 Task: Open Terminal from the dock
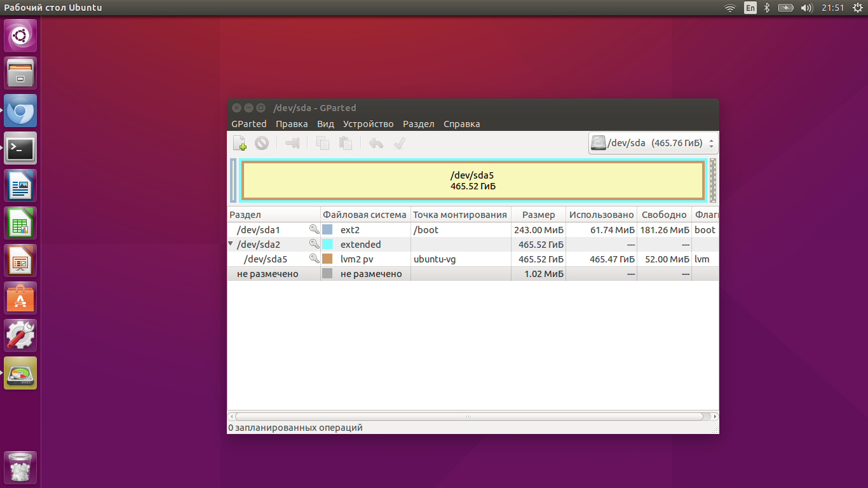(x=20, y=148)
